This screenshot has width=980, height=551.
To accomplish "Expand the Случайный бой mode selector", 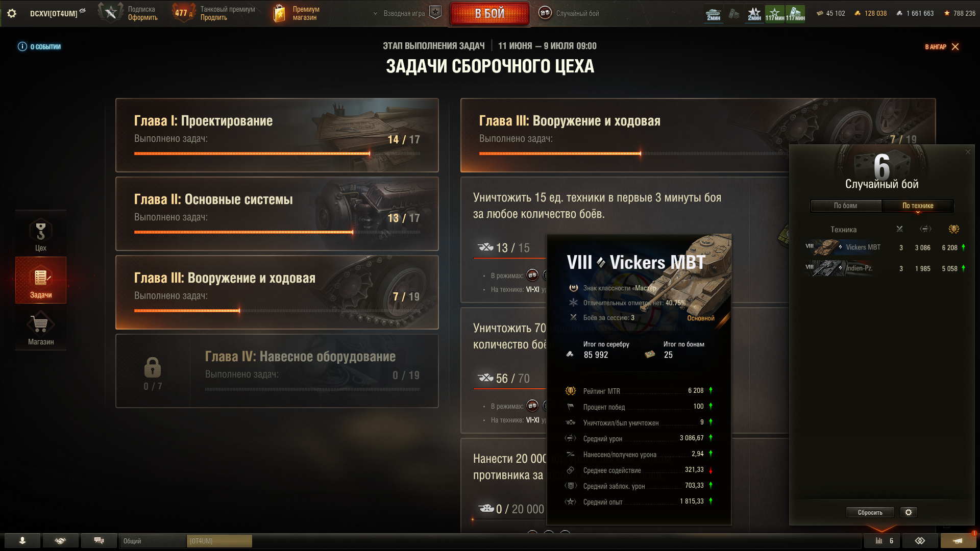I will pyautogui.click(x=569, y=13).
